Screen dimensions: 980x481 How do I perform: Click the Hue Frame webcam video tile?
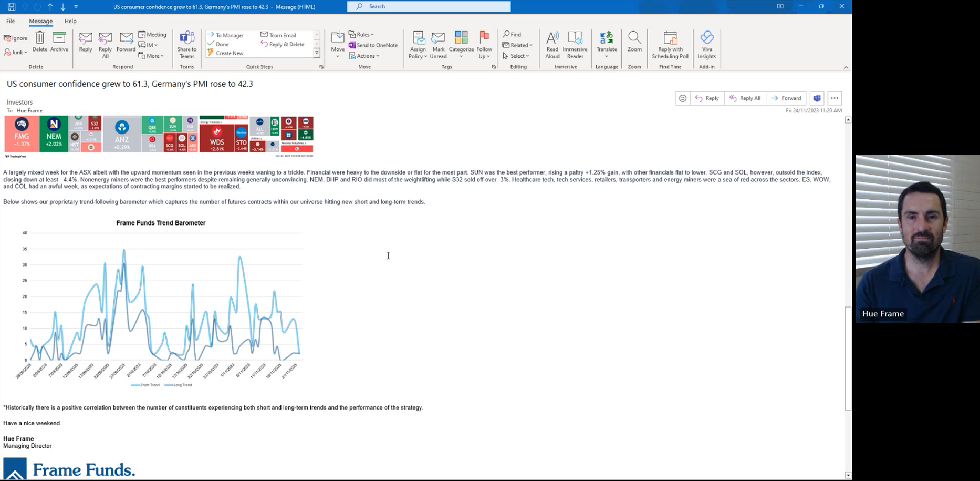(918, 239)
